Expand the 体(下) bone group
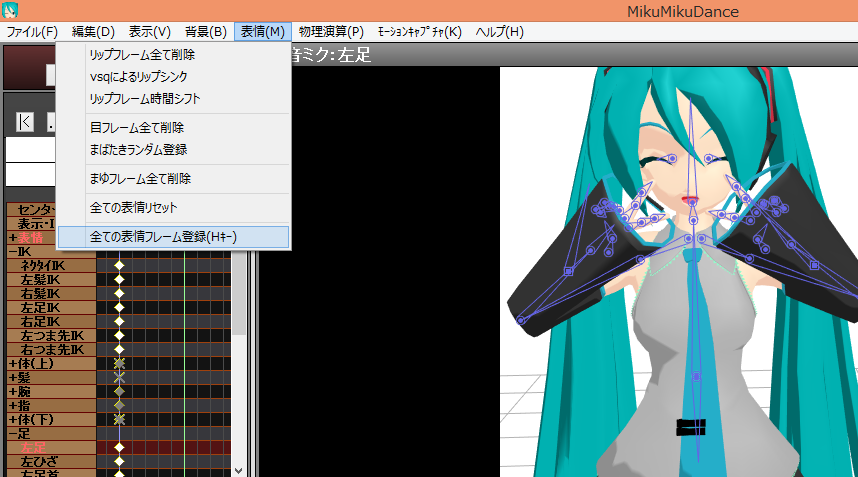858x477 pixels. click(13, 420)
